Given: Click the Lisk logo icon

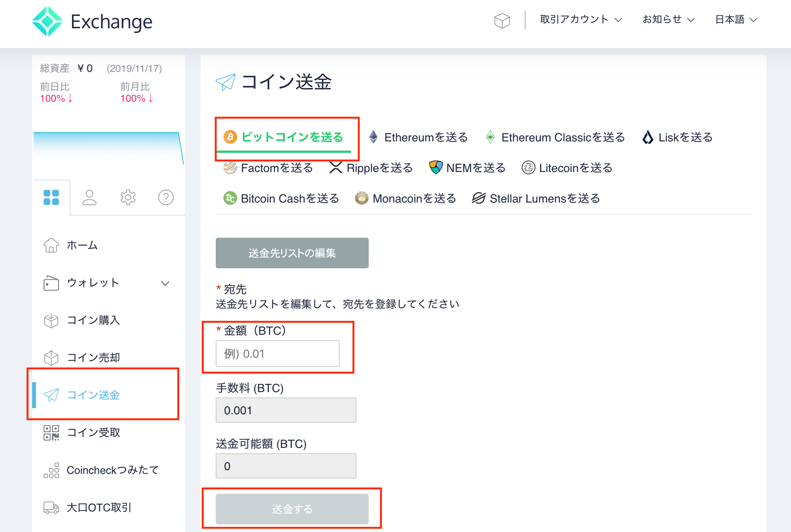Looking at the screenshot, I should tap(648, 137).
